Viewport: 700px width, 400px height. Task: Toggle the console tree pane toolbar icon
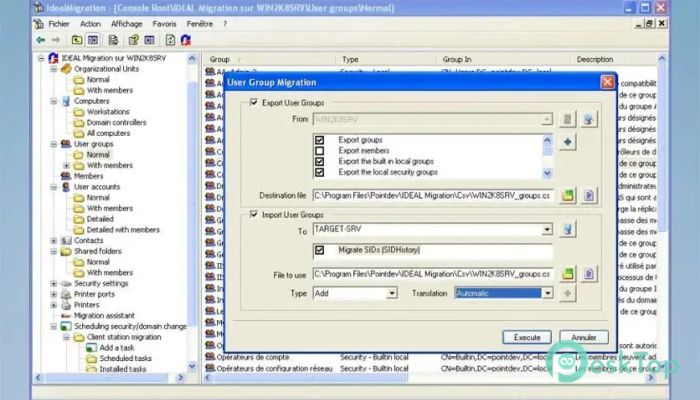(x=93, y=40)
